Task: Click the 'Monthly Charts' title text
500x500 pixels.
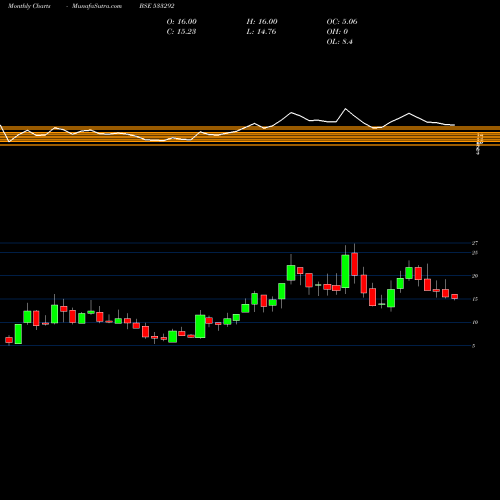Action: pos(29,6)
